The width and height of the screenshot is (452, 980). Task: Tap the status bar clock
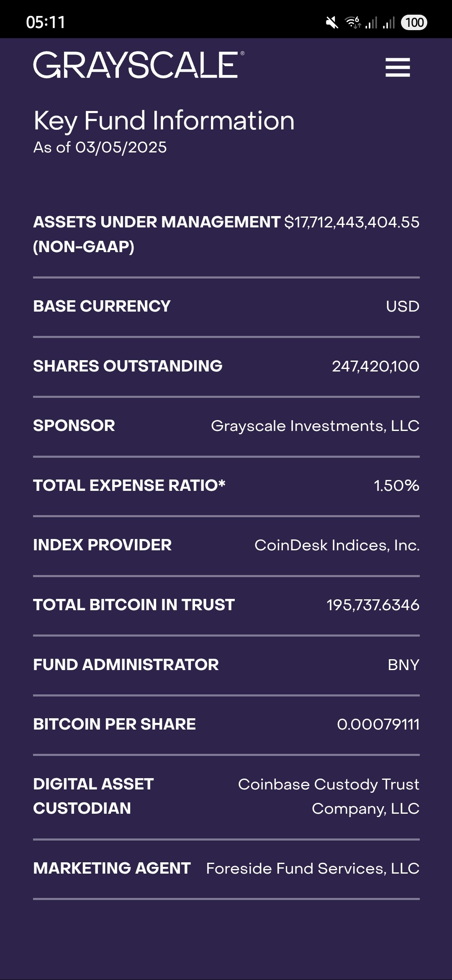point(46,23)
